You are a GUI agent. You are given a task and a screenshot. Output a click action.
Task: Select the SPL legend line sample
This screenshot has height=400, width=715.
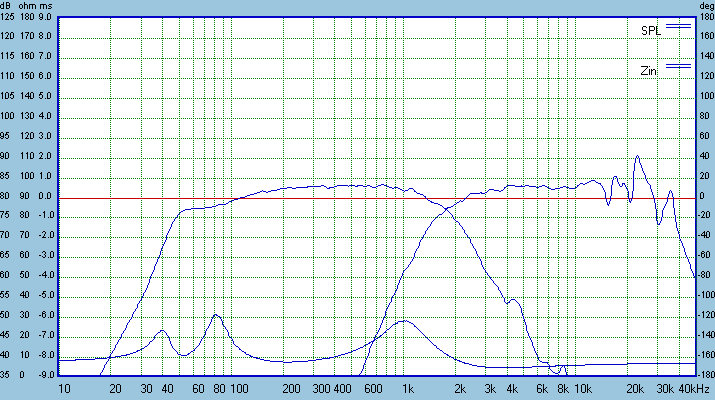(679, 25)
